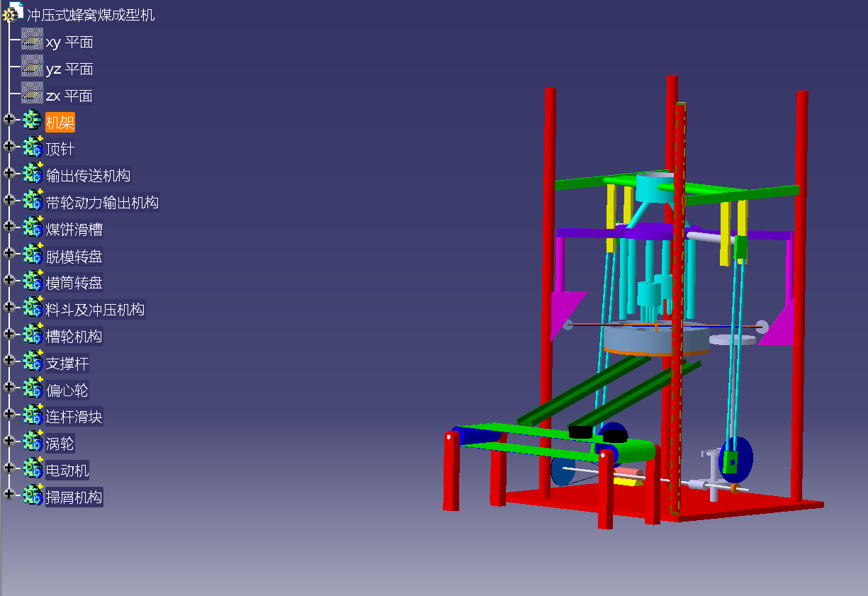
Task: Expand the 偏心轮 node
Action: pos(9,387)
